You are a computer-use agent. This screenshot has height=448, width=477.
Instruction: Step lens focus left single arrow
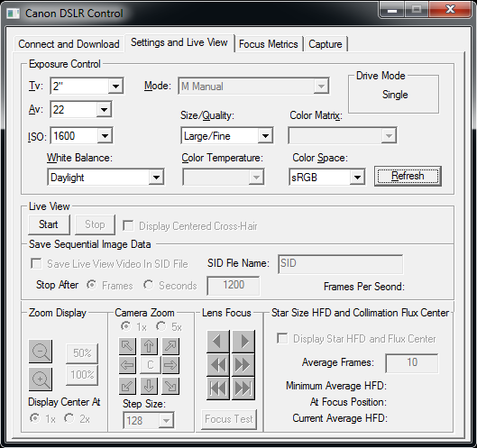tap(218, 342)
